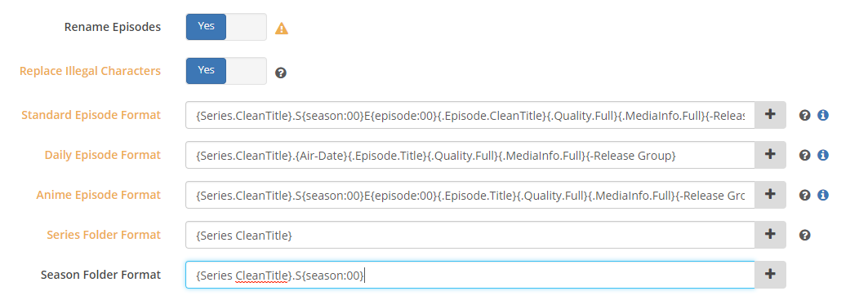This screenshot has width=868, height=300.
Task: Click the orange warning icon beside Rename Episodes
Action: click(x=281, y=29)
